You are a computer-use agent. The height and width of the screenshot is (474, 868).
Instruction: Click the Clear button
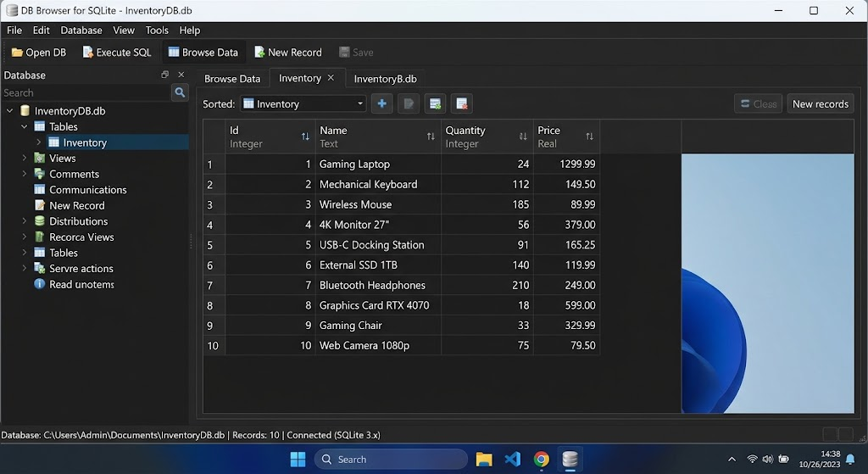click(x=758, y=103)
